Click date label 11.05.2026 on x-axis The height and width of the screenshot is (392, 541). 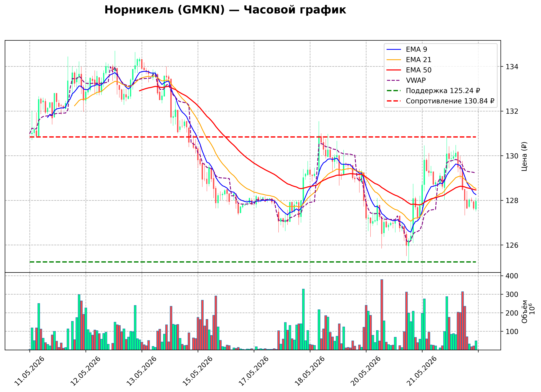(x=29, y=371)
